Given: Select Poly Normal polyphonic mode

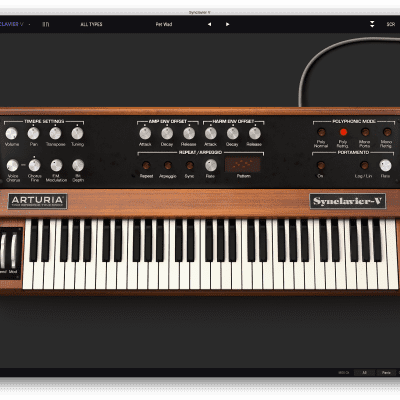Looking at the screenshot, I should tap(321, 132).
